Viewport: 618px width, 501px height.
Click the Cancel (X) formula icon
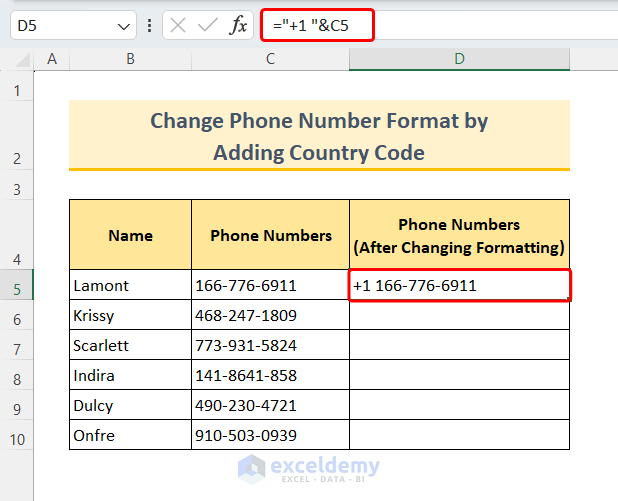178,26
